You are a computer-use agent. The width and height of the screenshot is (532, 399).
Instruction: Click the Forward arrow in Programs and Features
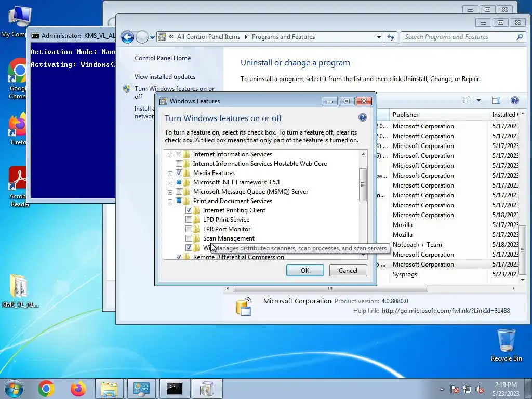142,37
